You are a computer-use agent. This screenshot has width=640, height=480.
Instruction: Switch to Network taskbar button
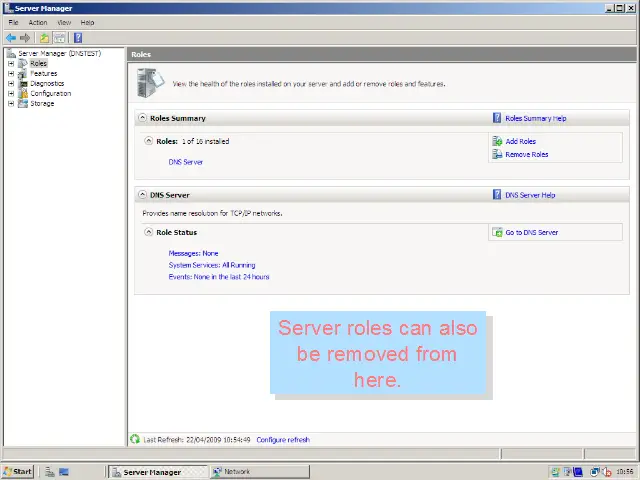[260, 472]
